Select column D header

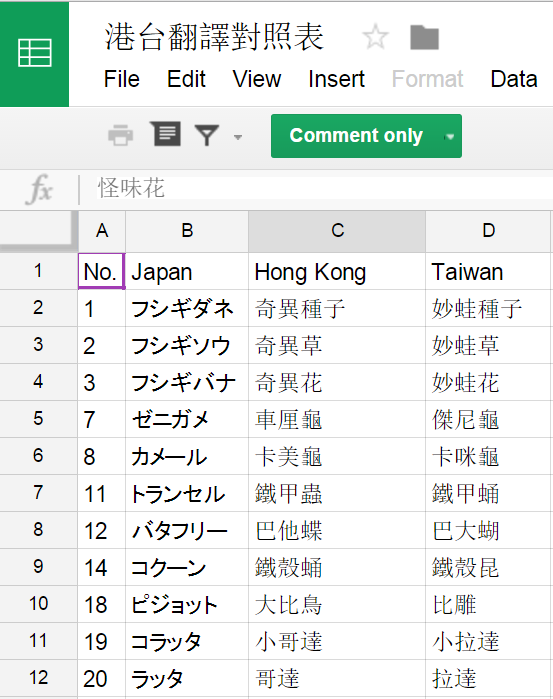point(488,231)
